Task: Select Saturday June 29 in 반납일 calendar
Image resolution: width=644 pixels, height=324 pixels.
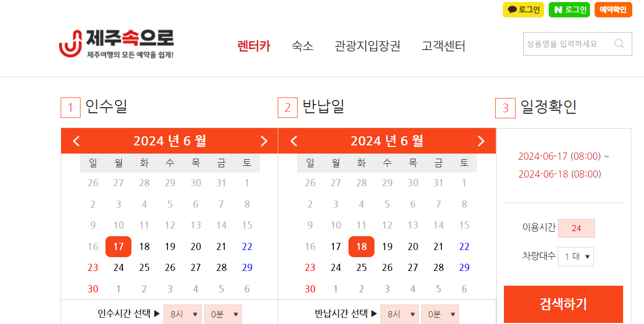Action: click(x=464, y=267)
